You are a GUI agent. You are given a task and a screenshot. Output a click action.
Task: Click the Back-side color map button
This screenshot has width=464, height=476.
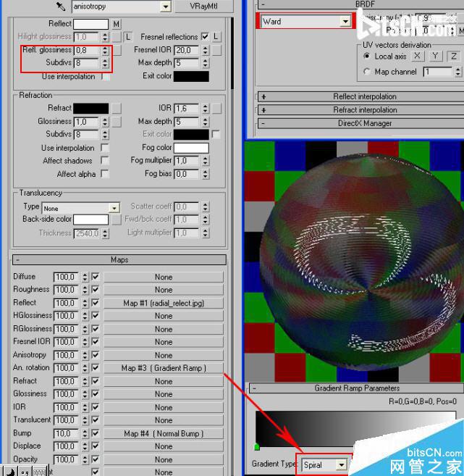[x=116, y=220]
